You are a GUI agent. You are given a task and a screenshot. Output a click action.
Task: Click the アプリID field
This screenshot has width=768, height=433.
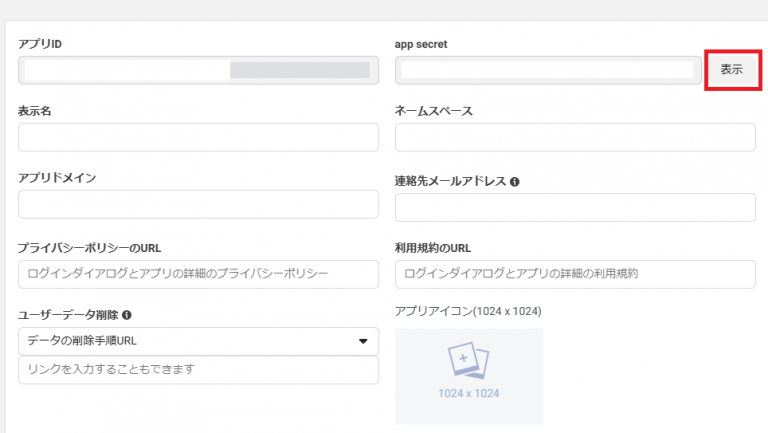[x=198, y=71]
